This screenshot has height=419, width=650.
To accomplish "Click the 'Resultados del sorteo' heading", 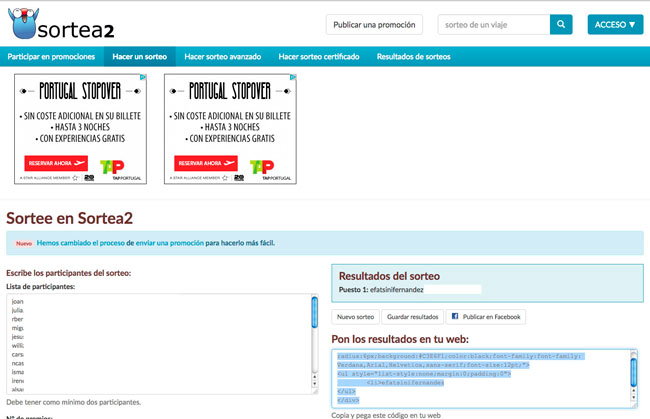I will coord(389,276).
